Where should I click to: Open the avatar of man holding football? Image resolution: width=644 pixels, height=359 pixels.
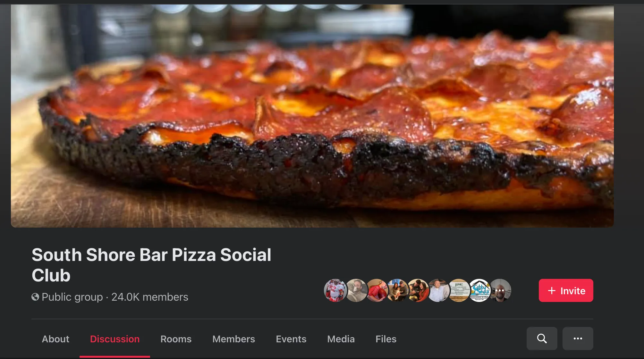pos(377,290)
